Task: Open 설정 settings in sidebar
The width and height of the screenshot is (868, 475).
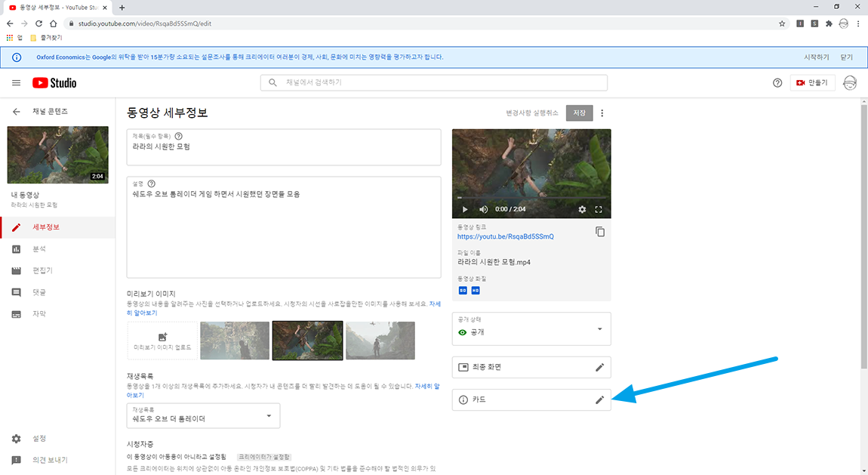Action: click(57, 439)
